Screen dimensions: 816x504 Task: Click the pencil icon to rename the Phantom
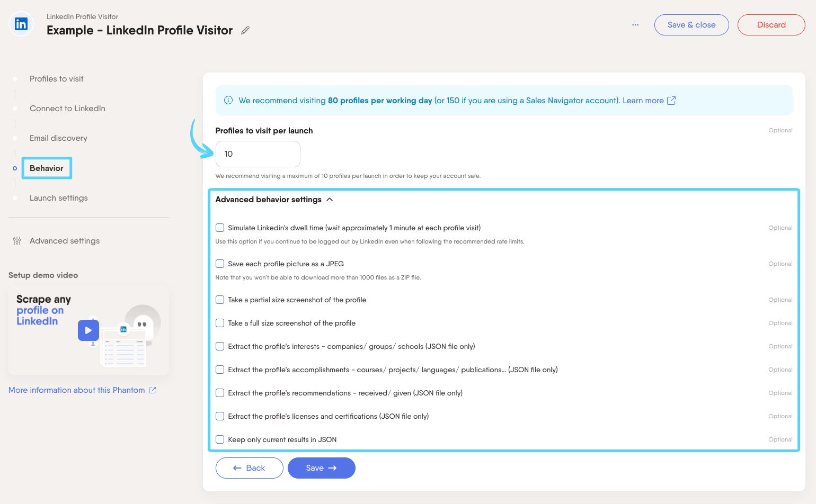[245, 30]
